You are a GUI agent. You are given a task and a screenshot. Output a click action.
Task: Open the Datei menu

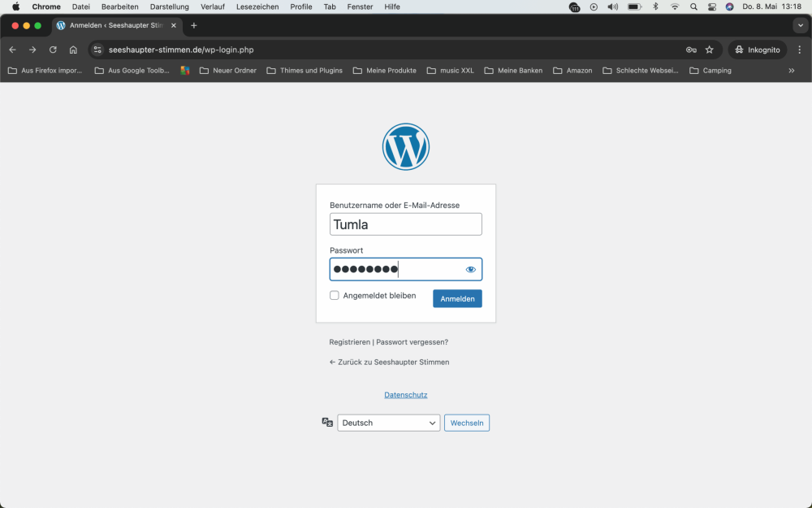pyautogui.click(x=80, y=7)
